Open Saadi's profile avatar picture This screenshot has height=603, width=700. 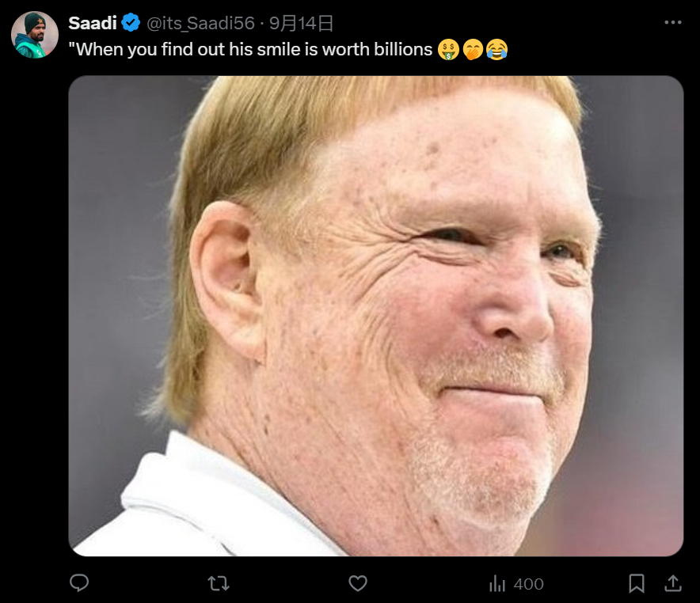(35, 35)
